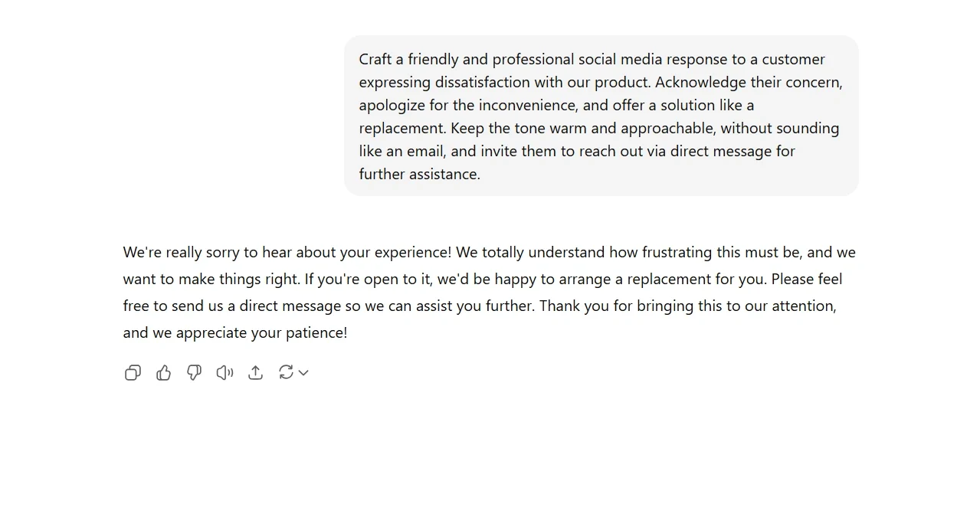
Task: Read the response aloud using the speaker icon
Action: 224,372
